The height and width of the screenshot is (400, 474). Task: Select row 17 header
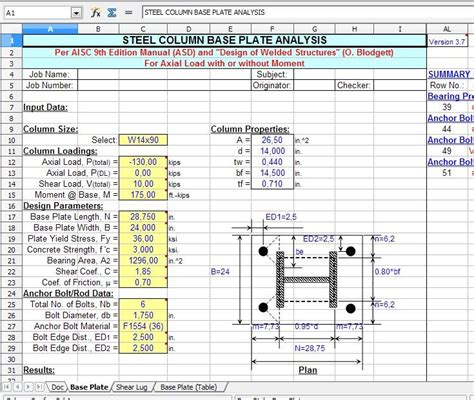11,217
